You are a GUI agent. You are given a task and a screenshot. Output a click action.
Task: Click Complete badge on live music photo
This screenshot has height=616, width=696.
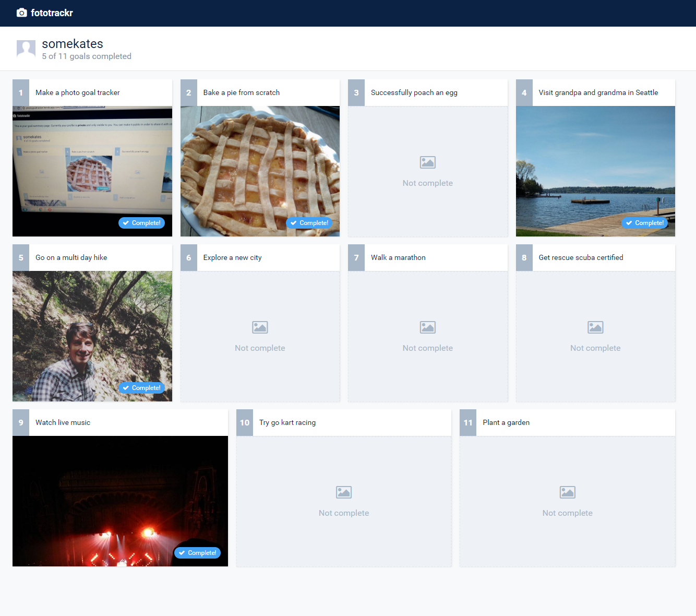coord(197,553)
